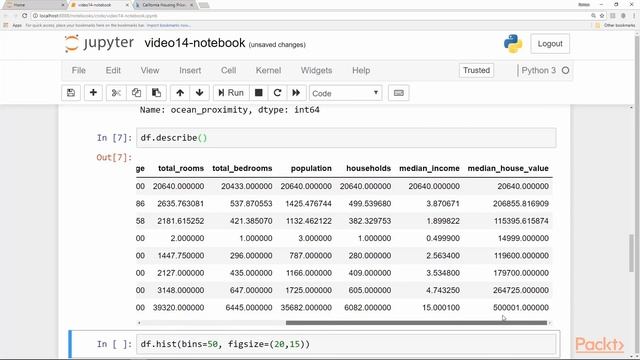640x360 pixels.
Task: Open the View menu
Action: tap(150, 70)
